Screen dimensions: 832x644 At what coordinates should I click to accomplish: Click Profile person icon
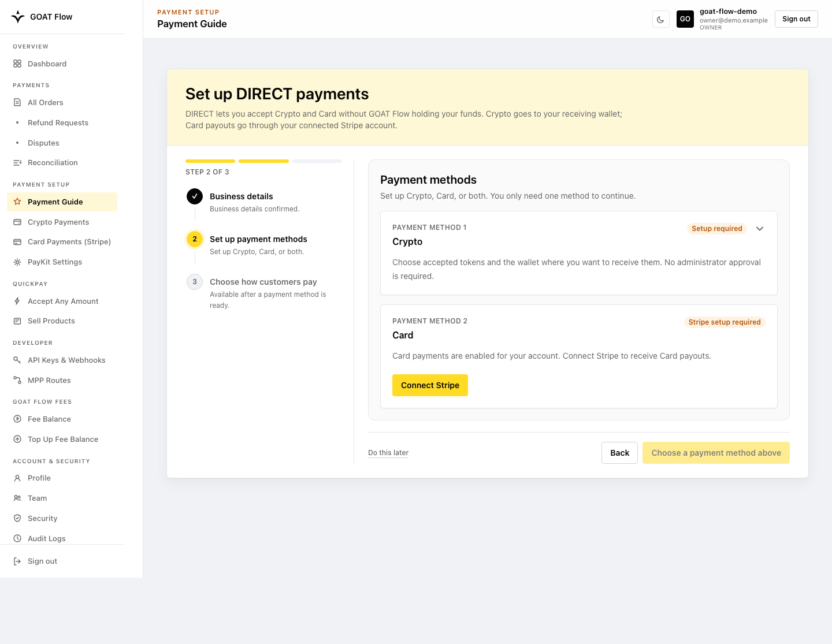click(17, 478)
